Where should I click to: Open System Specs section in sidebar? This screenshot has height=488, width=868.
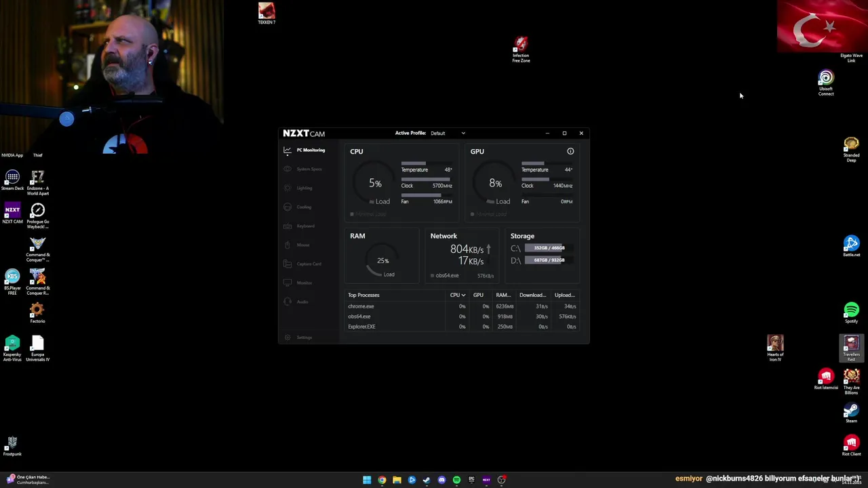coord(303,169)
